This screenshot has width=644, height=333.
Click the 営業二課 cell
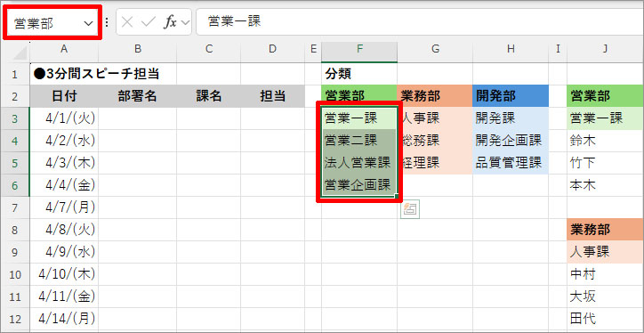pos(359,141)
